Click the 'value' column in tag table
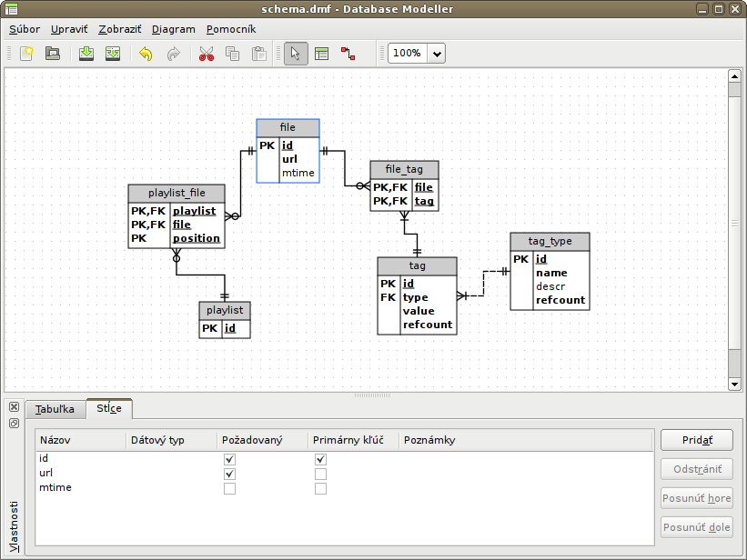 [419, 311]
